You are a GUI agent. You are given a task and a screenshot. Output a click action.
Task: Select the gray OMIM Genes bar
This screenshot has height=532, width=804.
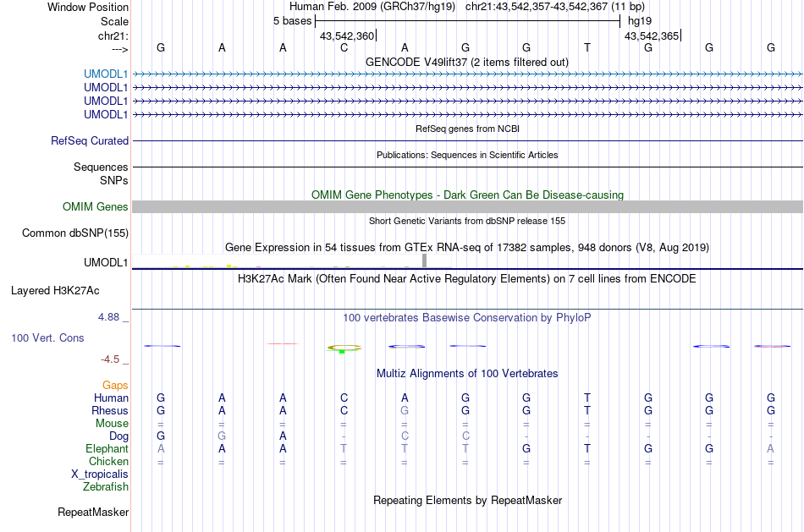point(467,206)
